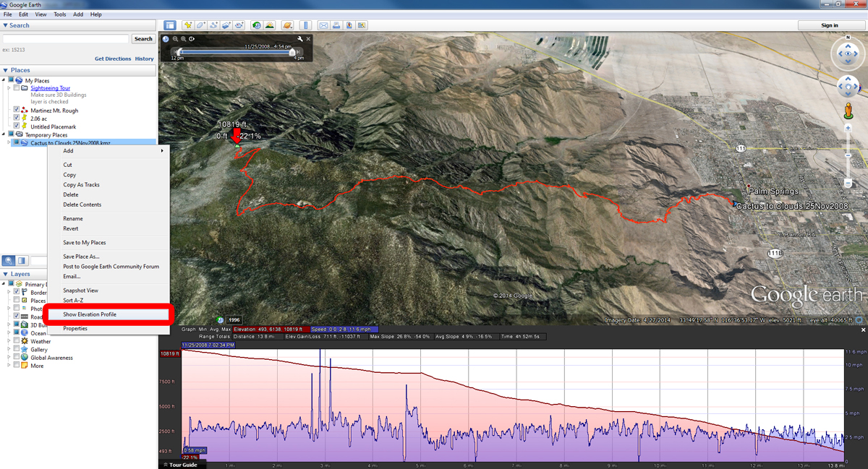Uncheck the Untitled Placemark checkbox
868x469 pixels.
pyautogui.click(x=16, y=126)
